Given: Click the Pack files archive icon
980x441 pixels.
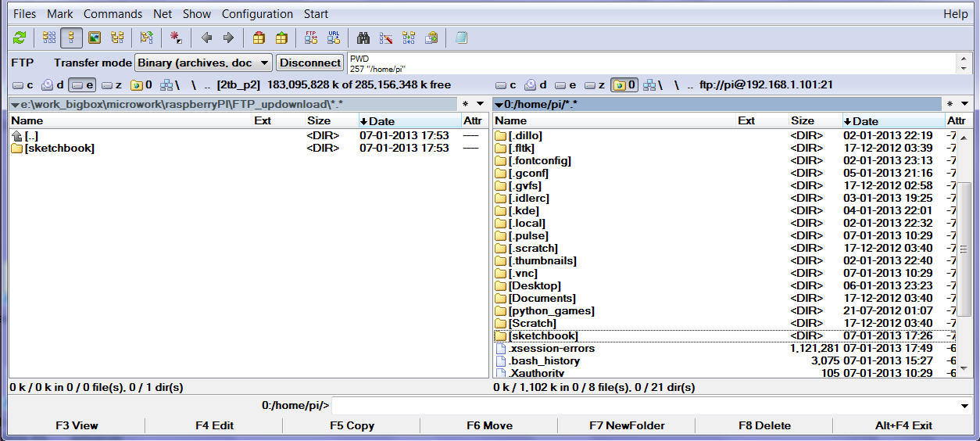Looking at the screenshot, I should [259, 38].
